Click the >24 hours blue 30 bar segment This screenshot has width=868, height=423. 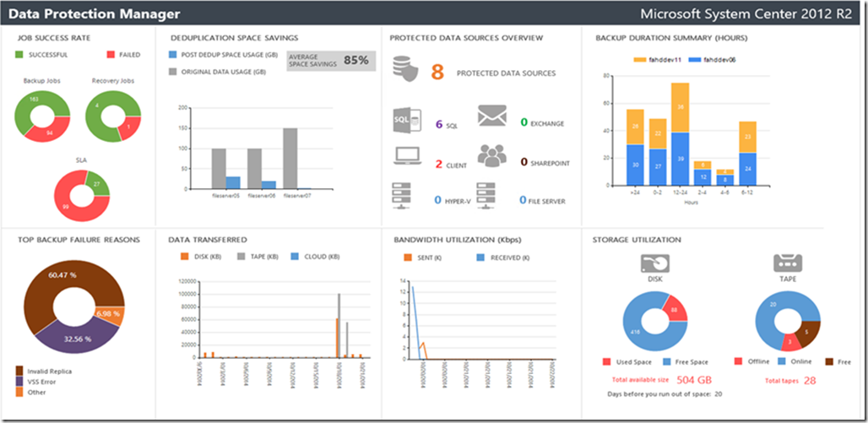[635, 165]
